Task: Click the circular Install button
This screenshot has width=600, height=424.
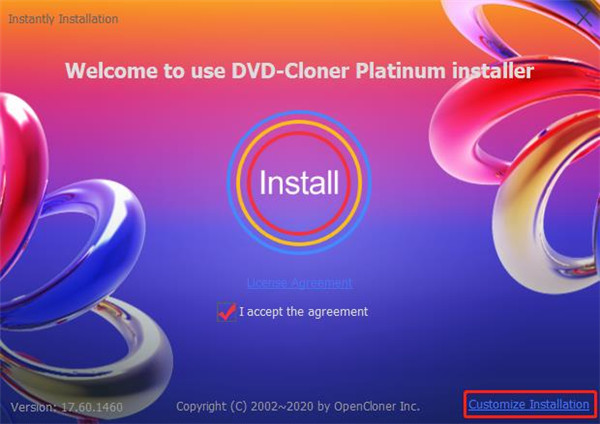Action: pos(299,183)
